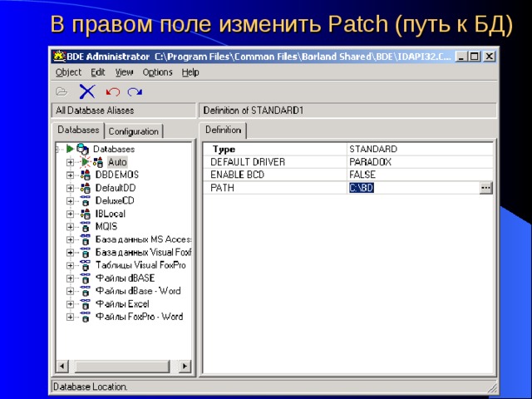The height and width of the screenshot is (399, 532).
Task: Select the Auto alias label
Action: 117,162
